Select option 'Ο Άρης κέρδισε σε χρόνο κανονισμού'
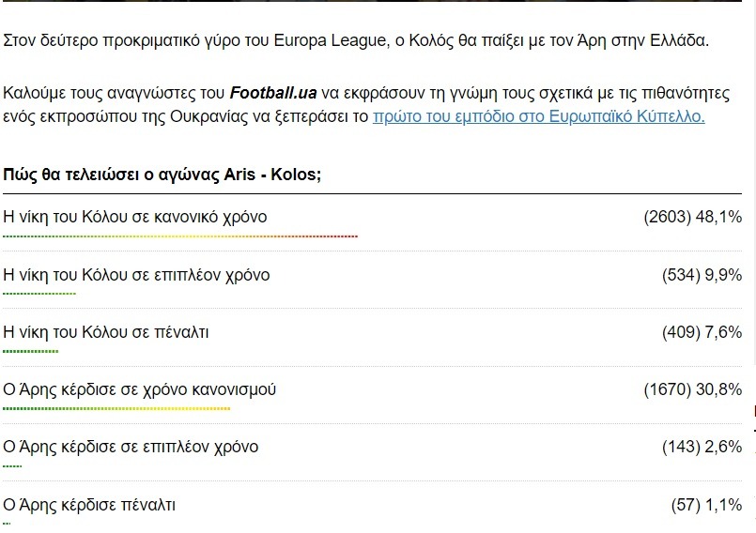This screenshot has height=533, width=756. 140,389
